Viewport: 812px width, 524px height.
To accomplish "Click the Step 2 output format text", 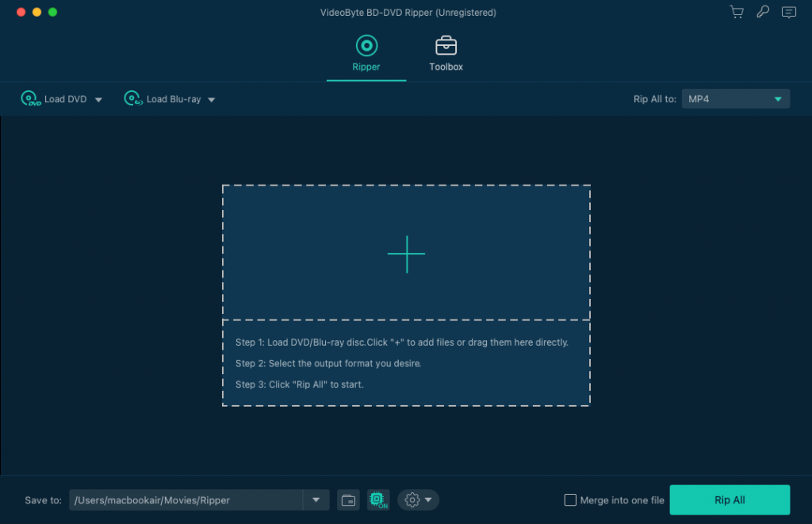I will pyautogui.click(x=327, y=364).
